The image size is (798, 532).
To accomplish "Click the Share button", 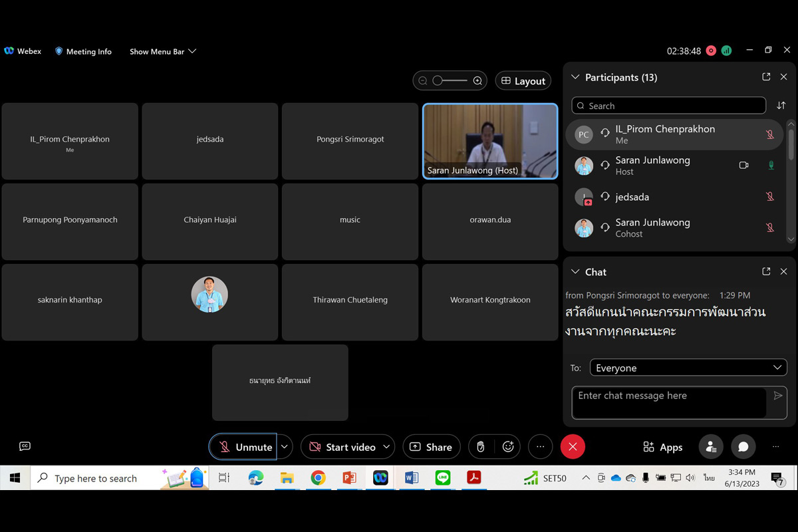I will (431, 447).
